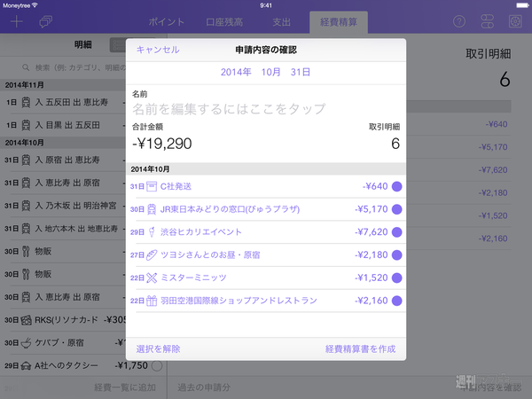
Task: Open the help question mark icon
Action: pyautogui.click(x=459, y=21)
